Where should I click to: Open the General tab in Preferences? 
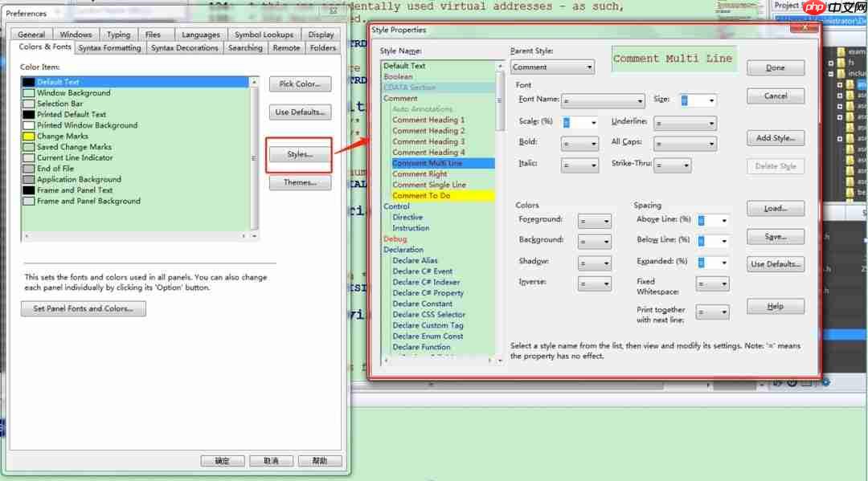[x=31, y=35]
